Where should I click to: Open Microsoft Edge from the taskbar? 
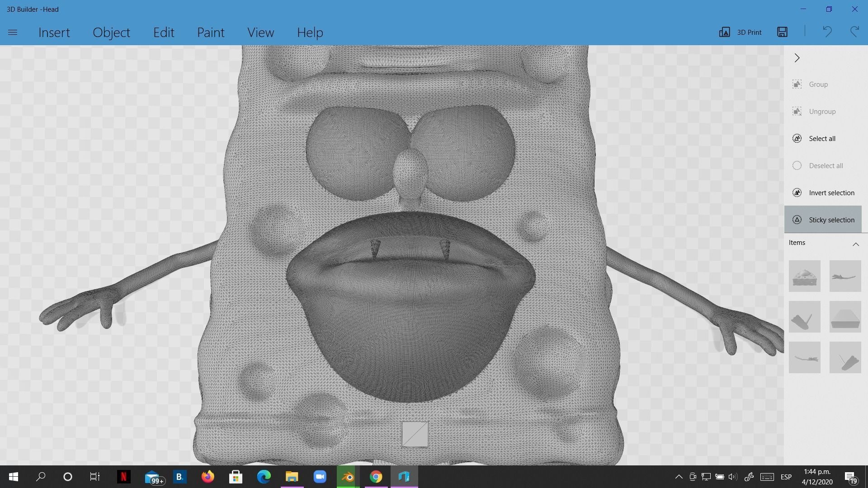coord(264,477)
